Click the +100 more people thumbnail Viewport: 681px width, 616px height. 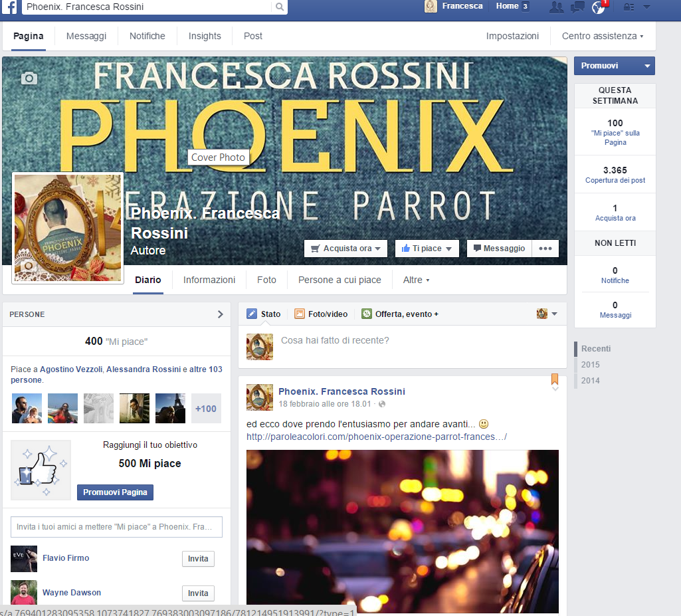pyautogui.click(x=206, y=409)
